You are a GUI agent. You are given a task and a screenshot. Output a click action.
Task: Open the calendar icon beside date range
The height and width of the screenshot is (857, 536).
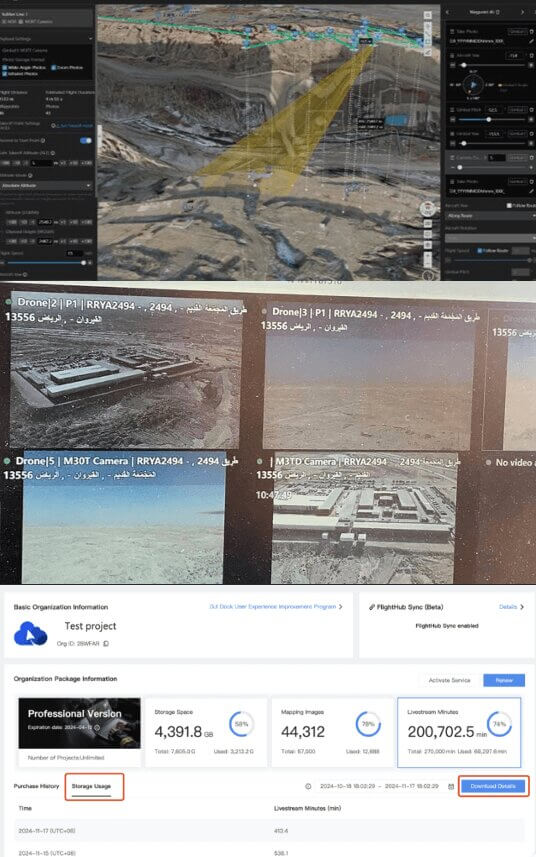451,786
